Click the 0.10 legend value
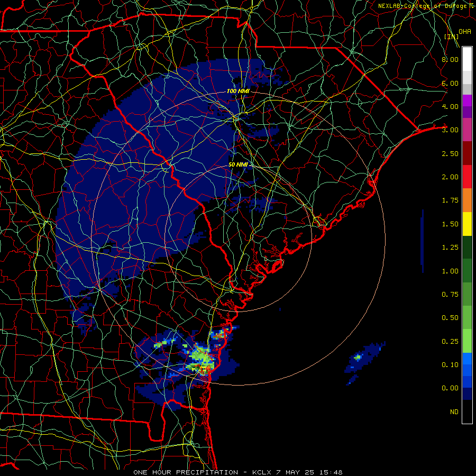The image size is (476, 476). (x=450, y=365)
